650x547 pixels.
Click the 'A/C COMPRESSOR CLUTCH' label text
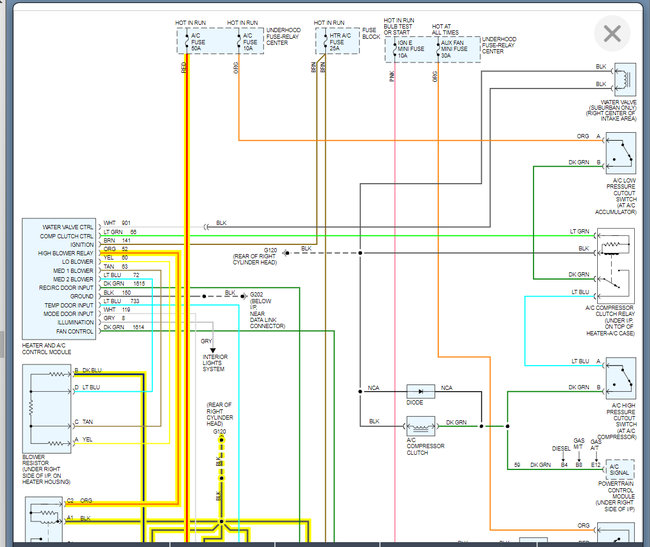pyautogui.click(x=425, y=446)
